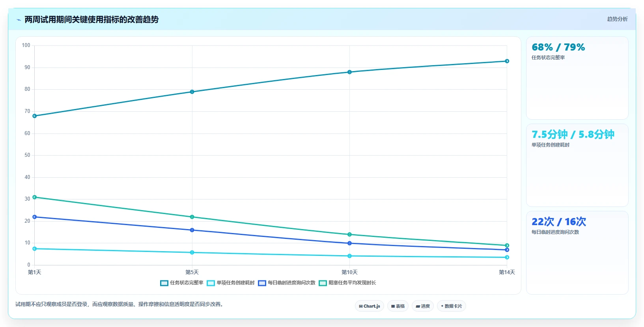The image size is (644, 327).
Task: Click the 进度 tag chip
Action: click(423, 306)
